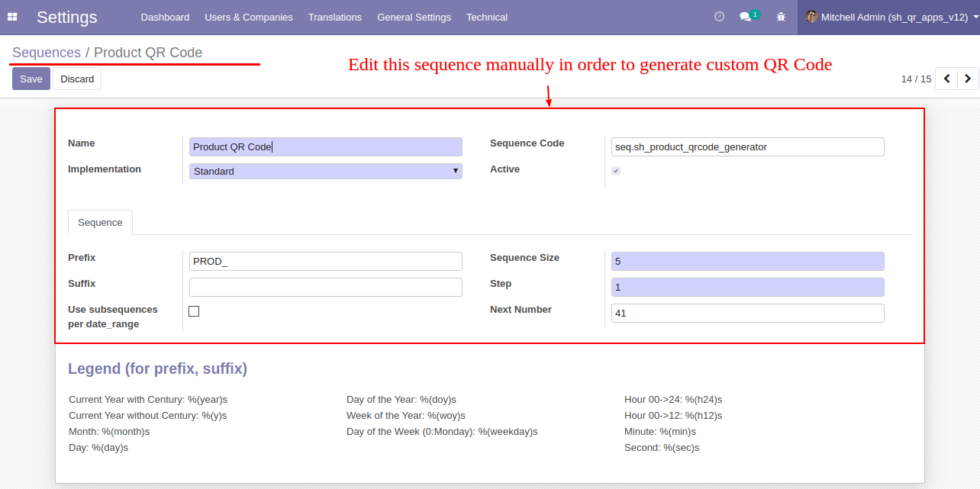Save the sequence record
The image size is (980, 489).
(x=31, y=79)
